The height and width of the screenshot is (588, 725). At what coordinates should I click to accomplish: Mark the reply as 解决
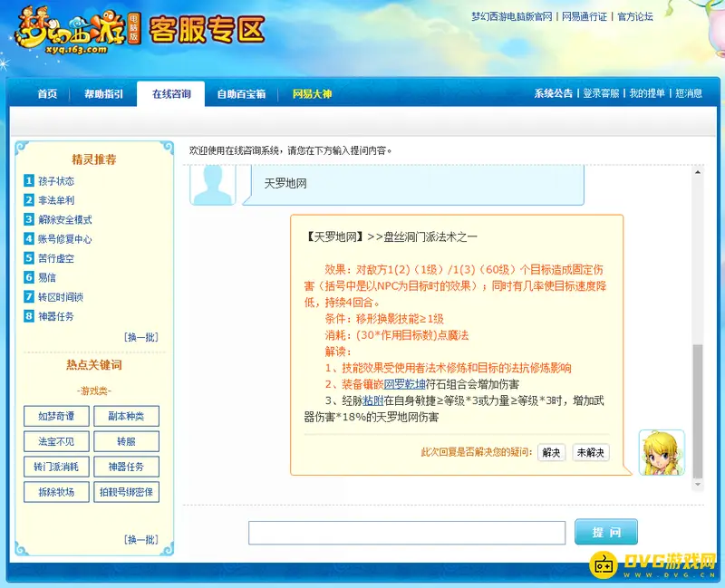tap(551, 452)
